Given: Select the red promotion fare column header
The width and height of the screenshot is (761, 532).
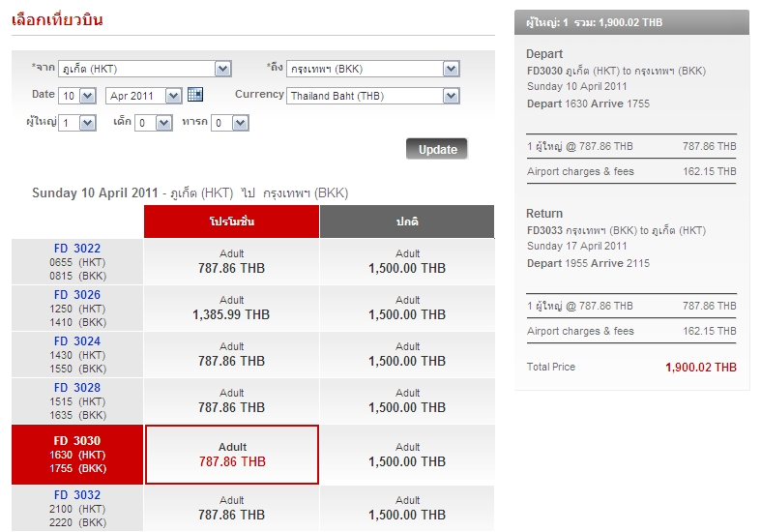Looking at the screenshot, I should (x=231, y=222).
